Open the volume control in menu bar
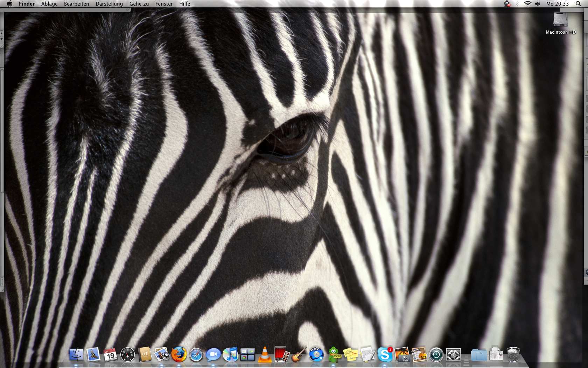Screen dimensions: 588x368 click(538, 4)
